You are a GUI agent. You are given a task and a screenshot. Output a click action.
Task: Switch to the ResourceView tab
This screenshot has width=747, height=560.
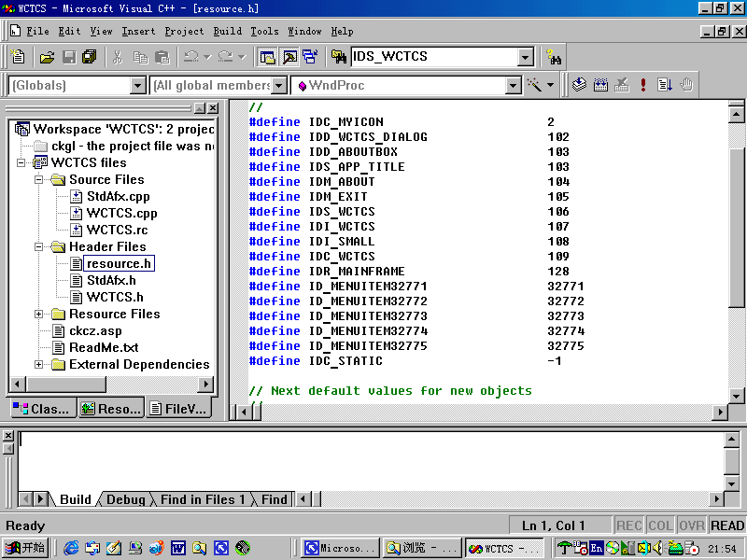click(x=111, y=409)
